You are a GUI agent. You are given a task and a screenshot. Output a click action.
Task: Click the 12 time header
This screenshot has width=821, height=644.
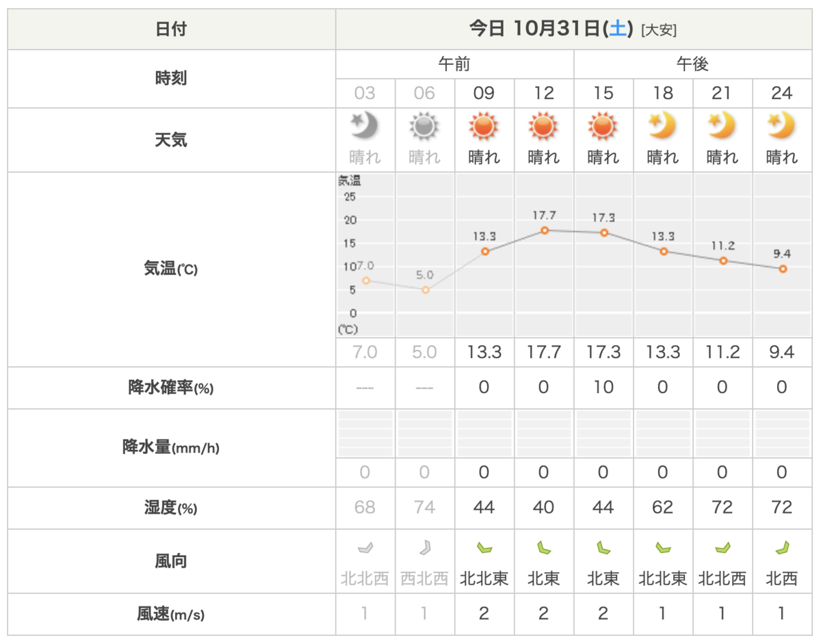(x=543, y=93)
